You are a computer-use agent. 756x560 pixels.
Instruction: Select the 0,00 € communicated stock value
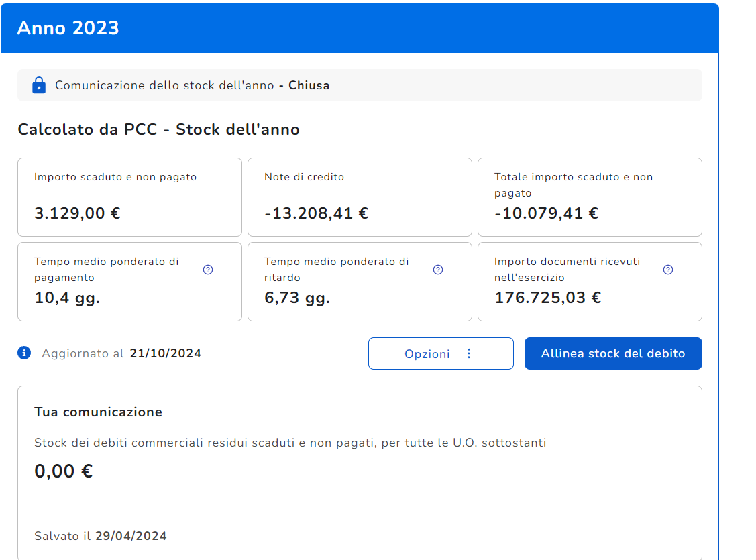click(x=63, y=471)
